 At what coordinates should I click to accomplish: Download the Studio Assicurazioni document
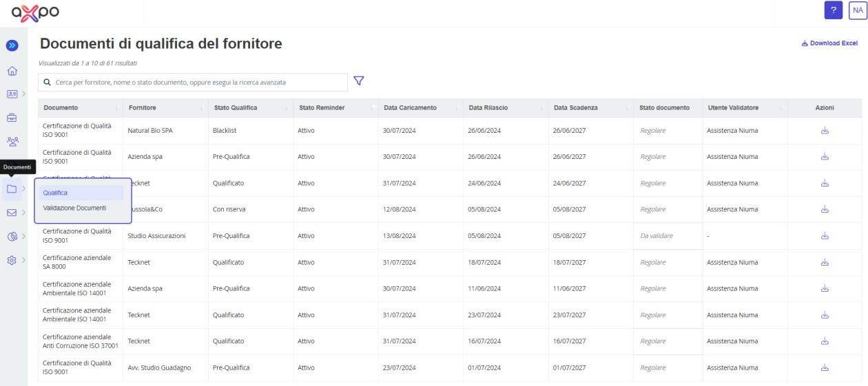point(825,236)
